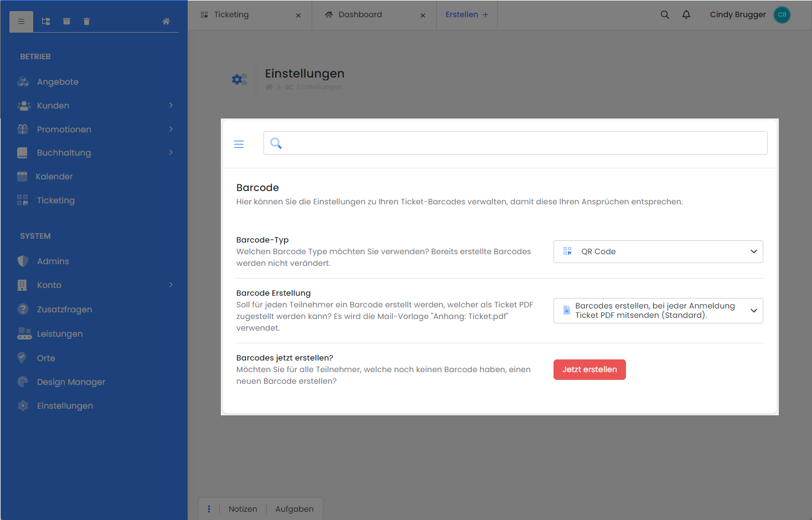Open the Barcode Erstellung dropdown
This screenshot has height=520, width=812.
click(658, 311)
